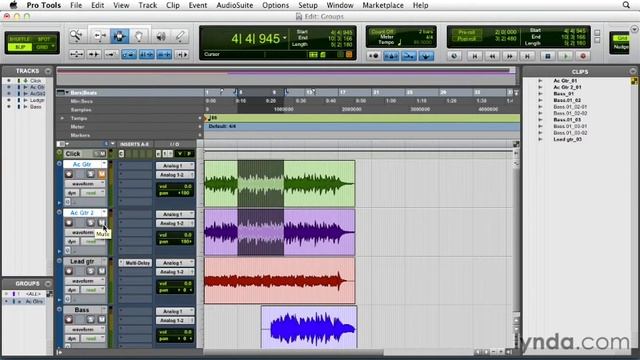Click the Bass audio clip waveform
640x360 pixels.
[x=309, y=327]
